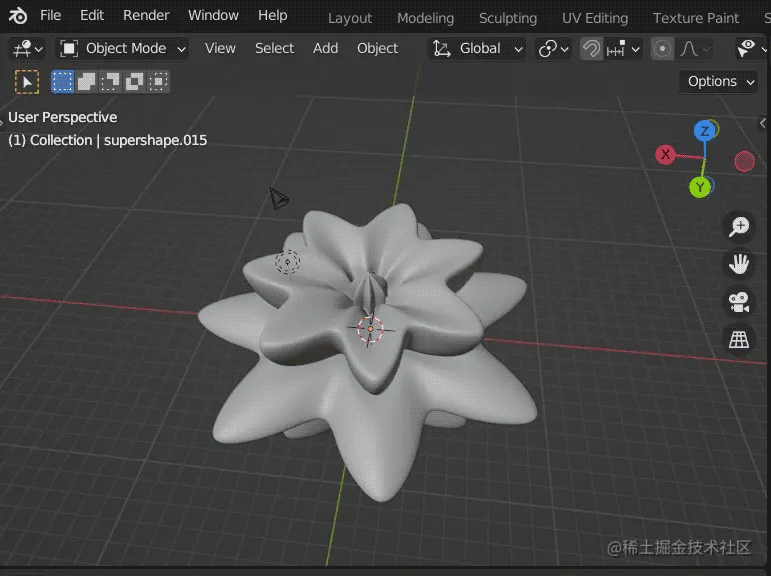
Task: Click the negative X axis gizmo circle
Action: (744, 161)
